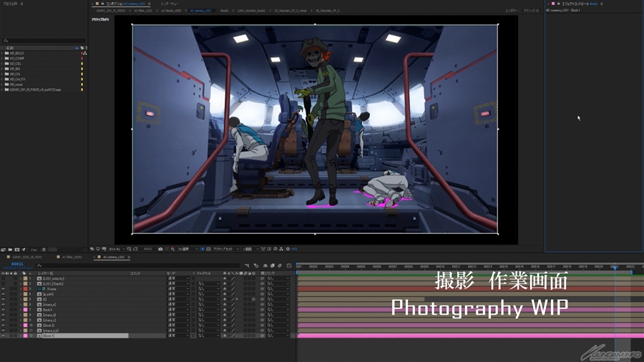Open the viewer resolution dropdown
The image size is (644, 362).
pyautogui.click(x=187, y=249)
